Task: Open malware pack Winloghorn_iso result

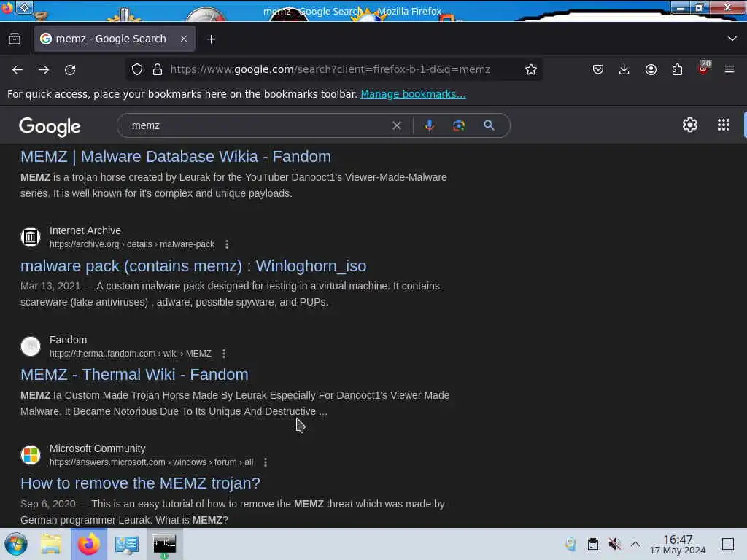Action: coord(193,265)
